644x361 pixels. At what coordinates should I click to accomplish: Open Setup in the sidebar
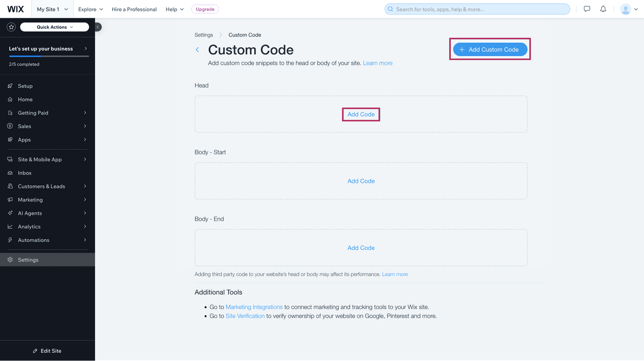pos(25,86)
